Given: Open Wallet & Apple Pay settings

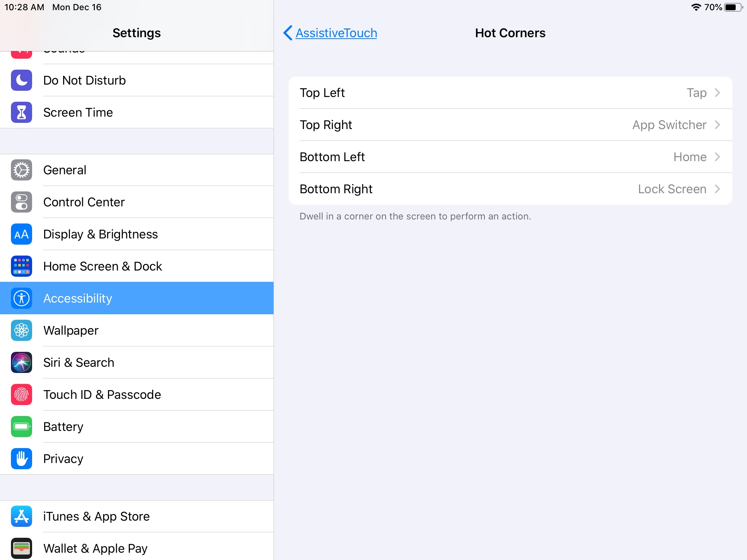Looking at the screenshot, I should [137, 546].
